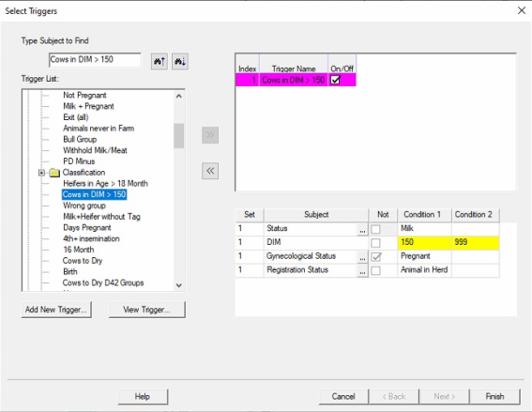
Task: Select Cows to Dry trigger item
Action: (x=83, y=261)
